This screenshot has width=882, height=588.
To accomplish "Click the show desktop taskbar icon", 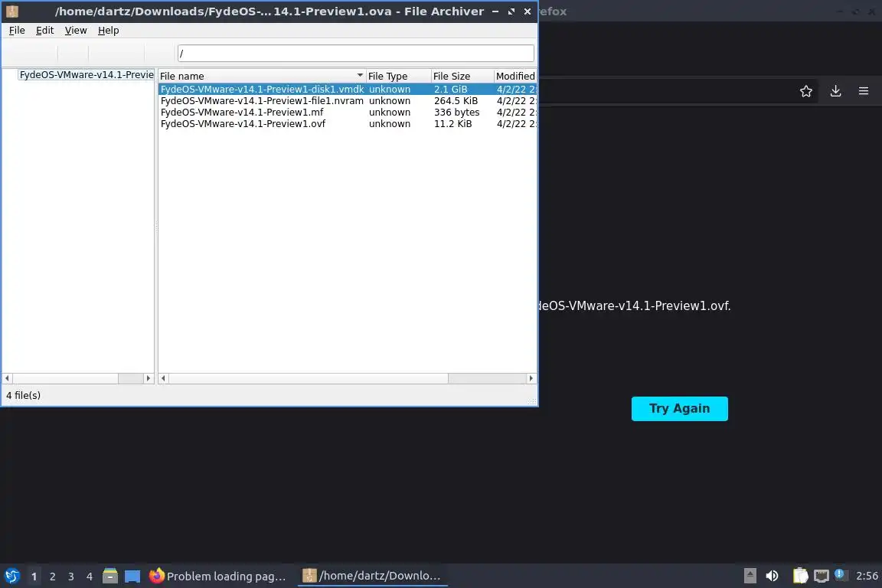I will (132, 577).
